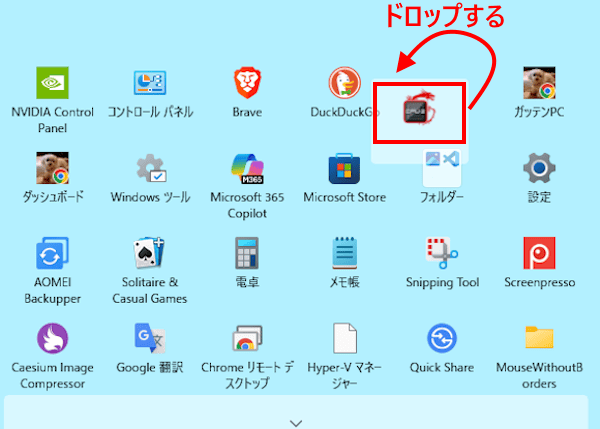600x429 pixels.
Task: Click the "Quick Share" label text
Action: point(442,367)
